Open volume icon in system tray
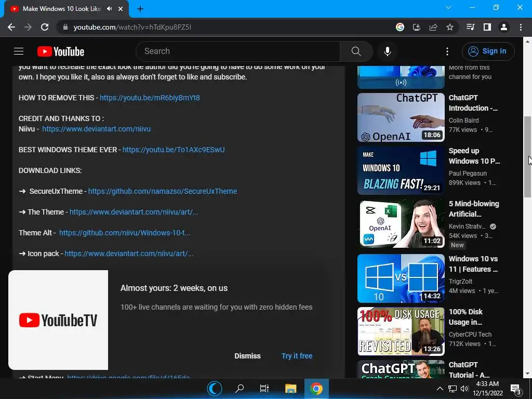The height and width of the screenshot is (399, 532). [x=464, y=389]
